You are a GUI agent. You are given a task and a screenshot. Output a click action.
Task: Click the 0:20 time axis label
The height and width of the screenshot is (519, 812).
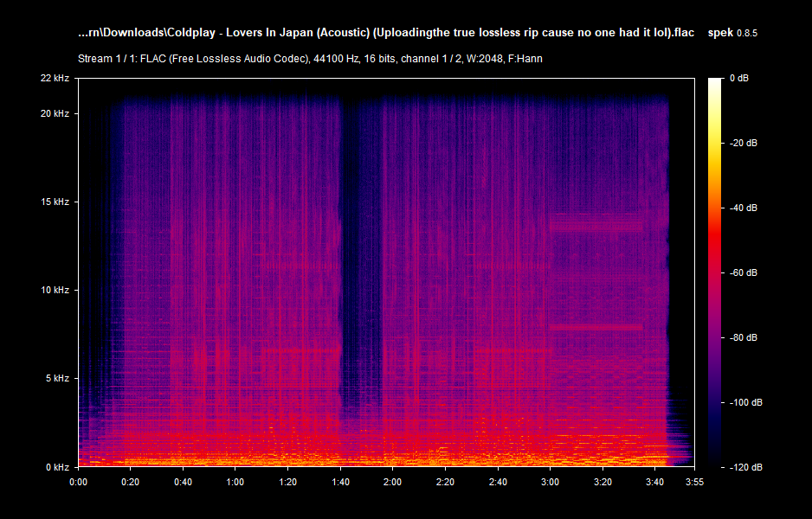click(130, 483)
